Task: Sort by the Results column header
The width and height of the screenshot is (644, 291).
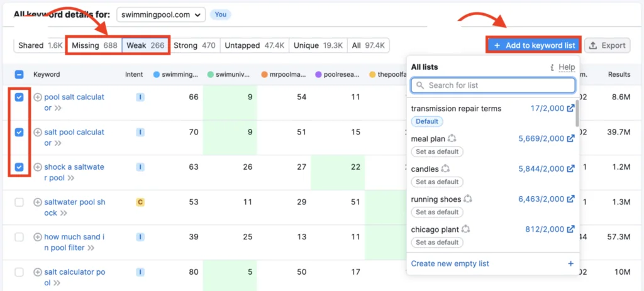Action: (x=619, y=75)
